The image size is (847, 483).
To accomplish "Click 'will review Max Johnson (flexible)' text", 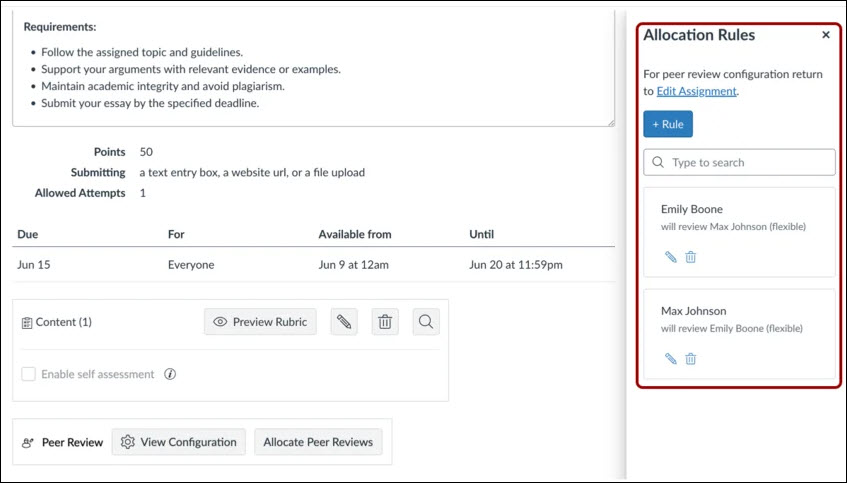I will pos(733,226).
